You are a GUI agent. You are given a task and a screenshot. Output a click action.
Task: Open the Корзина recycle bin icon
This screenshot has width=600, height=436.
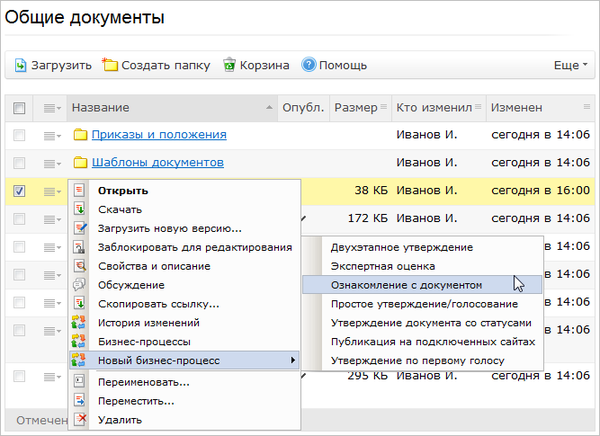pyautogui.click(x=231, y=66)
